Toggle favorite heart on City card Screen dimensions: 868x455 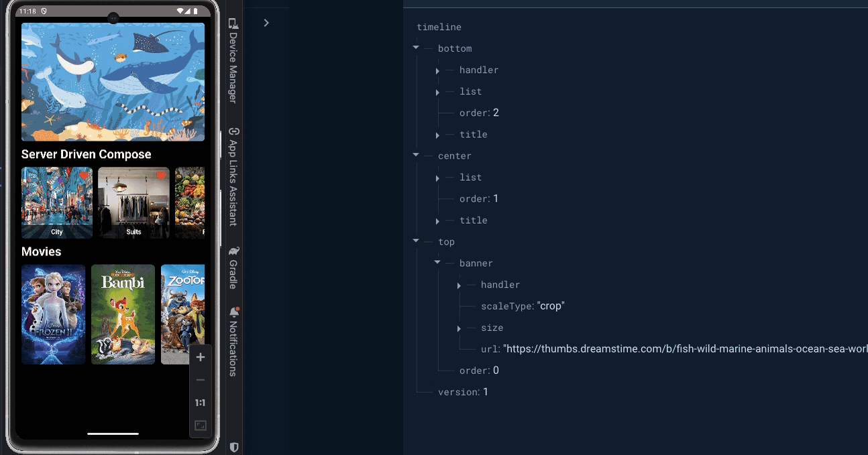[84, 176]
